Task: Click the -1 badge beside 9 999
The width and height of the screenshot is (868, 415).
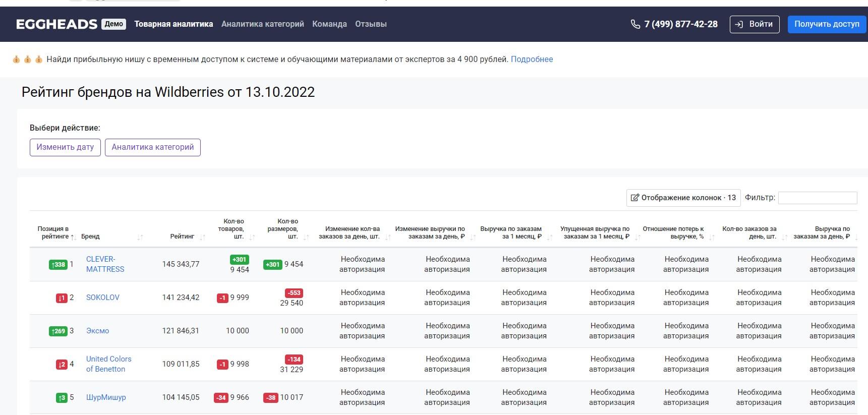Action: point(222,298)
